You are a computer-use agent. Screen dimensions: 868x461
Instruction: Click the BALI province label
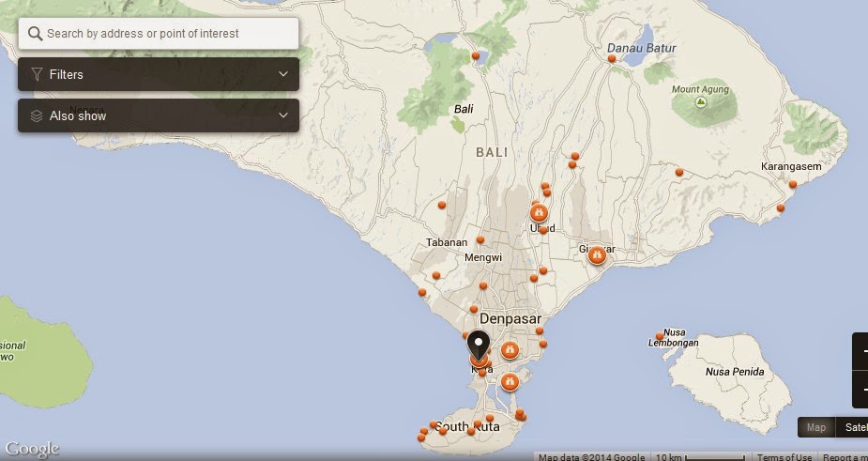pos(492,152)
